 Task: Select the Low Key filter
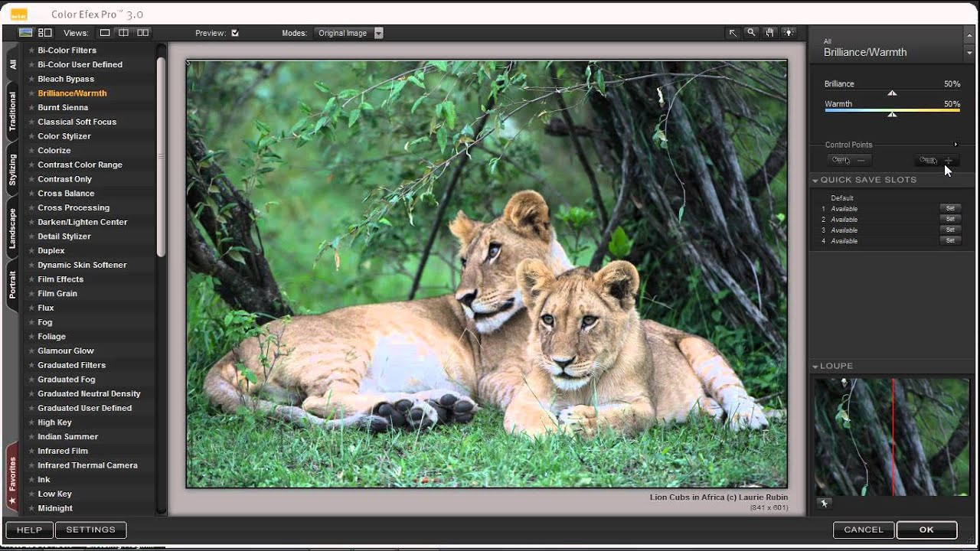54,494
